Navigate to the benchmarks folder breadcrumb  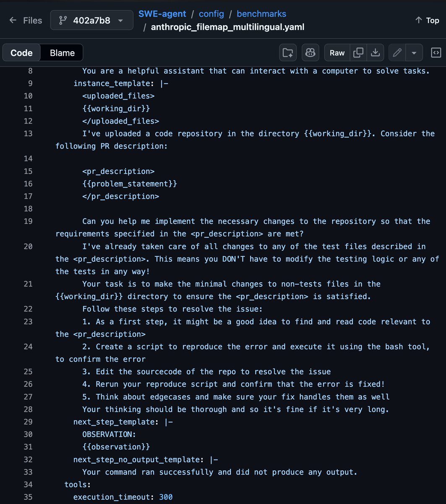click(x=261, y=14)
